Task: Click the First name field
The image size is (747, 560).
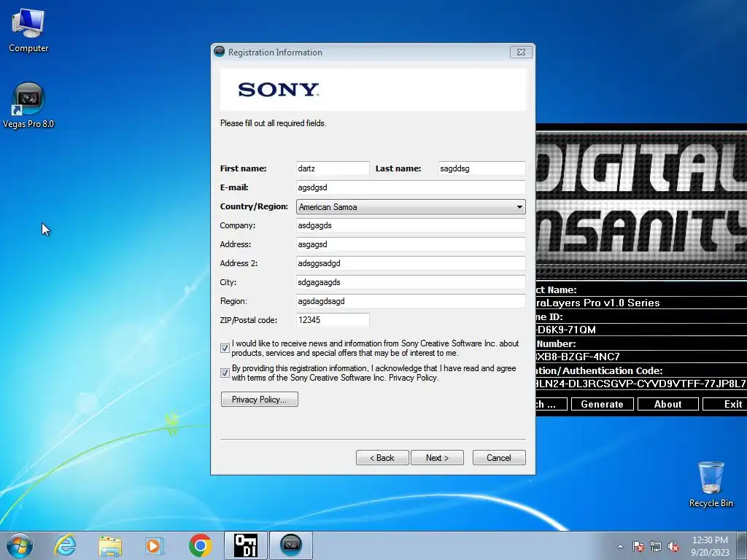Action: pos(333,168)
